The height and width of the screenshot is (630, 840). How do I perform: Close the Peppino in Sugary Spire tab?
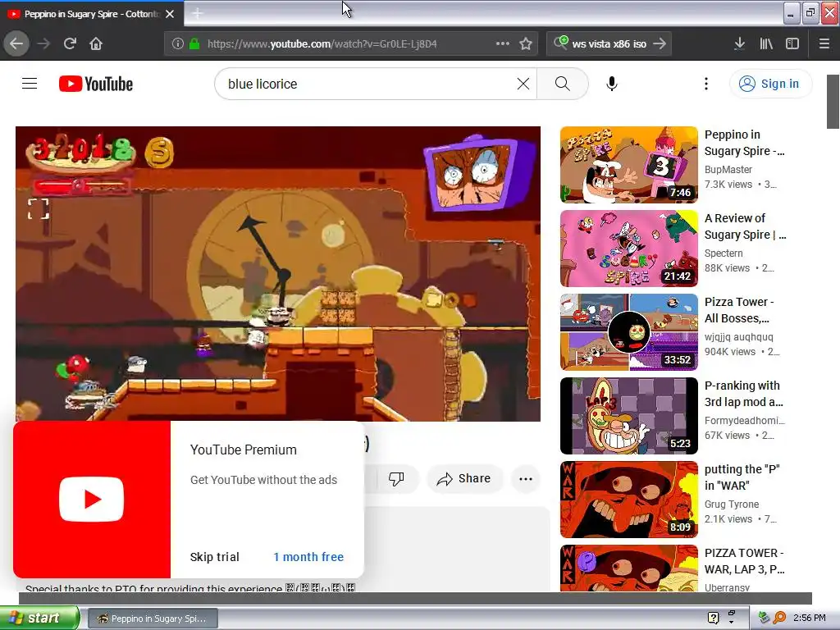pyautogui.click(x=170, y=14)
